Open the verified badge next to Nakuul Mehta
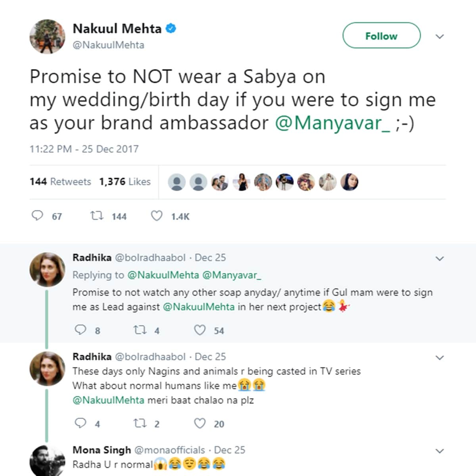Image resolution: width=476 pixels, height=476 pixels. 171,29
